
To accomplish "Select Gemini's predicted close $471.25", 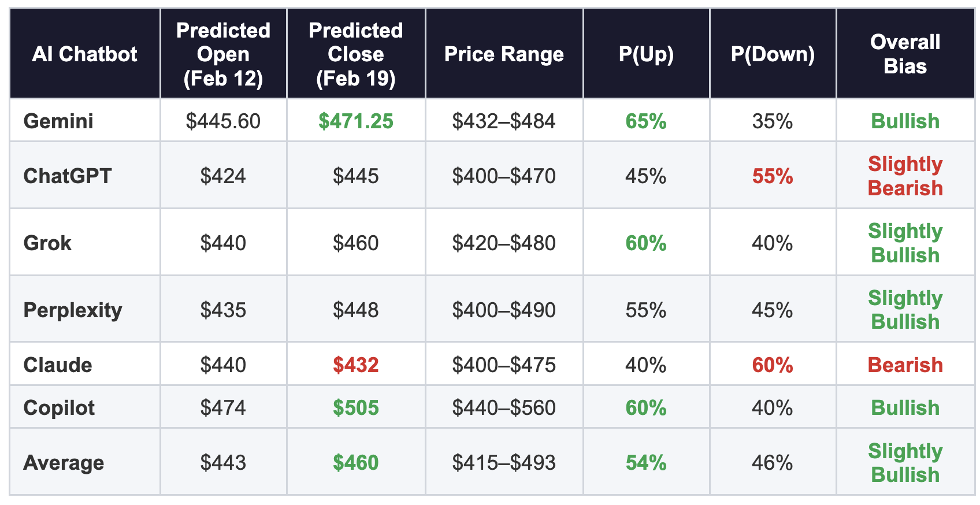I will (x=356, y=121).
